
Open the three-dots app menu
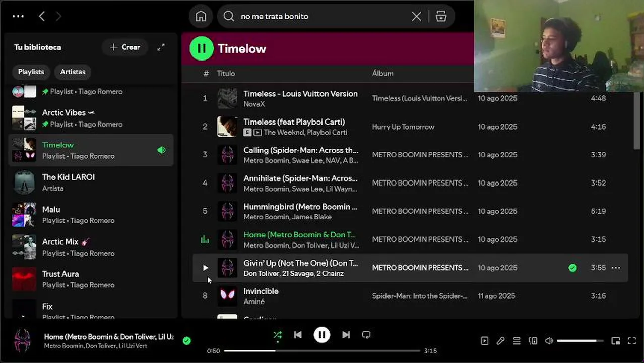pos(18,16)
